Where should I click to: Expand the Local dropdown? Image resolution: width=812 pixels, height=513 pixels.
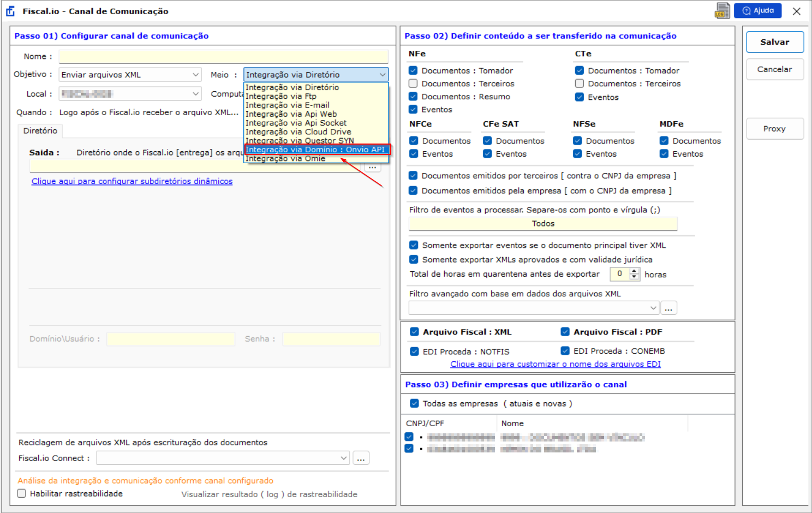click(x=196, y=94)
